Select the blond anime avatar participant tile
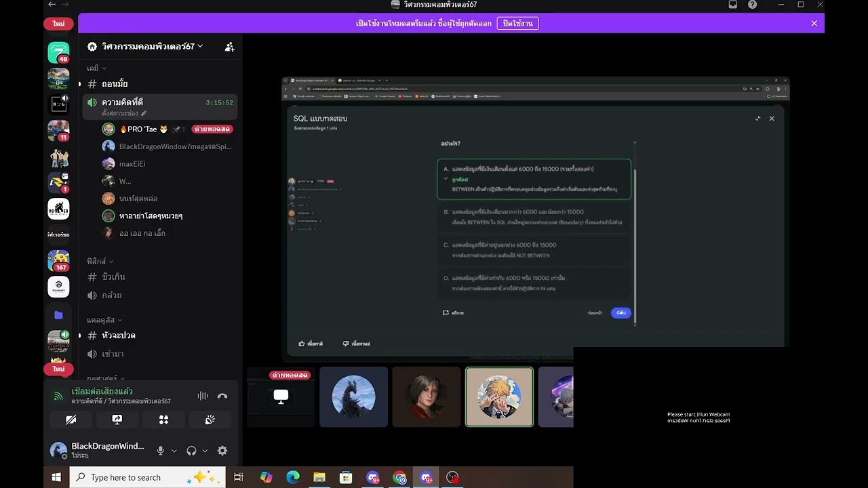This screenshot has height=488, width=868. pyautogui.click(x=499, y=397)
